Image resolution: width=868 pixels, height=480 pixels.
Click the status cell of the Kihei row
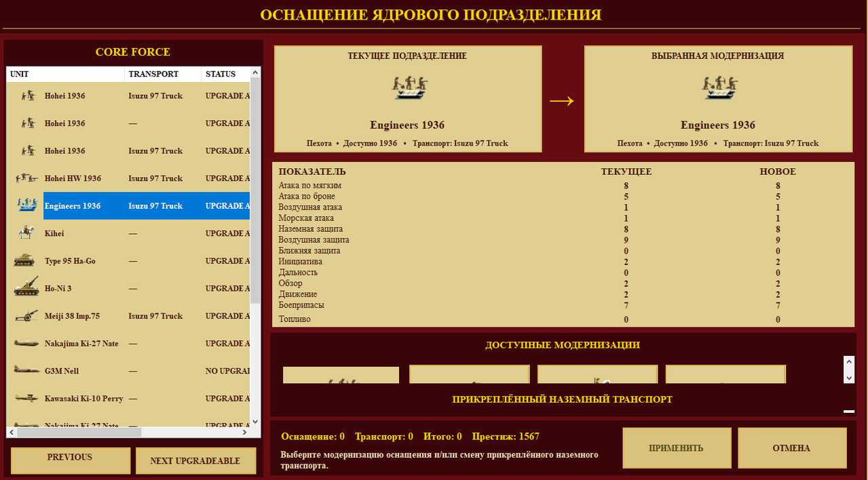tap(227, 233)
